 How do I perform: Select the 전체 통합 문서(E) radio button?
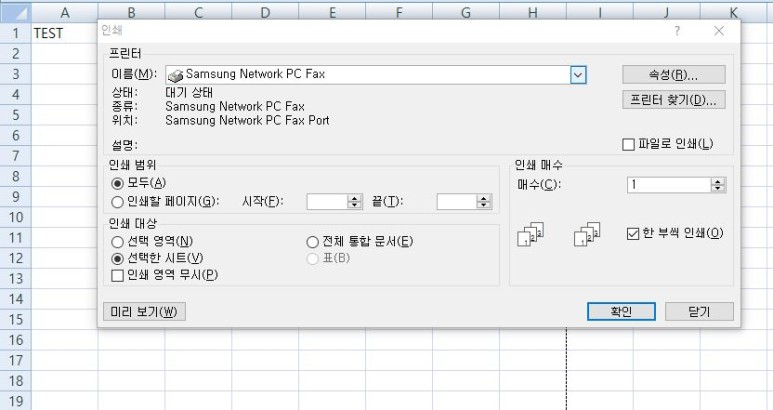coord(312,242)
